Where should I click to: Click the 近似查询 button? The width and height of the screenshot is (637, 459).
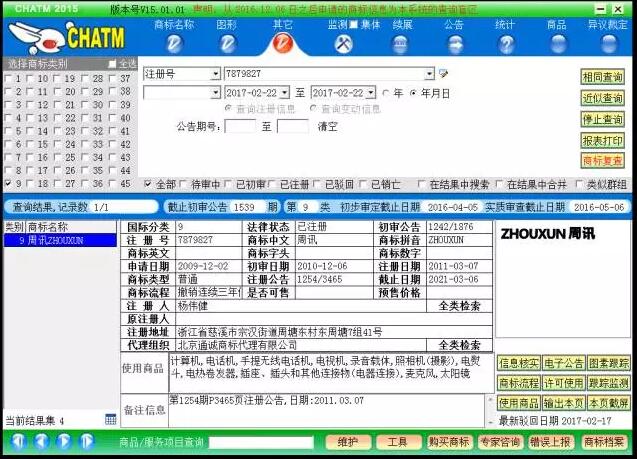coord(602,98)
